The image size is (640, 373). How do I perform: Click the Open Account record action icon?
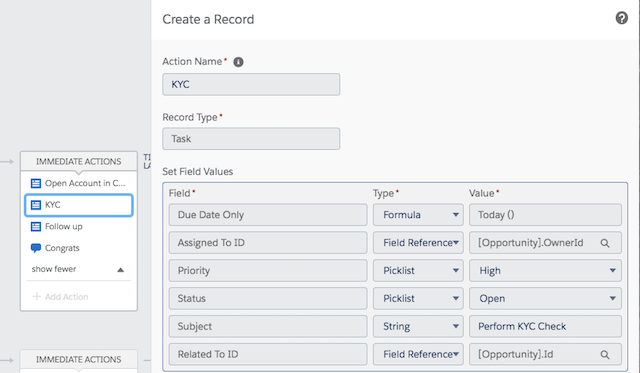(36, 183)
